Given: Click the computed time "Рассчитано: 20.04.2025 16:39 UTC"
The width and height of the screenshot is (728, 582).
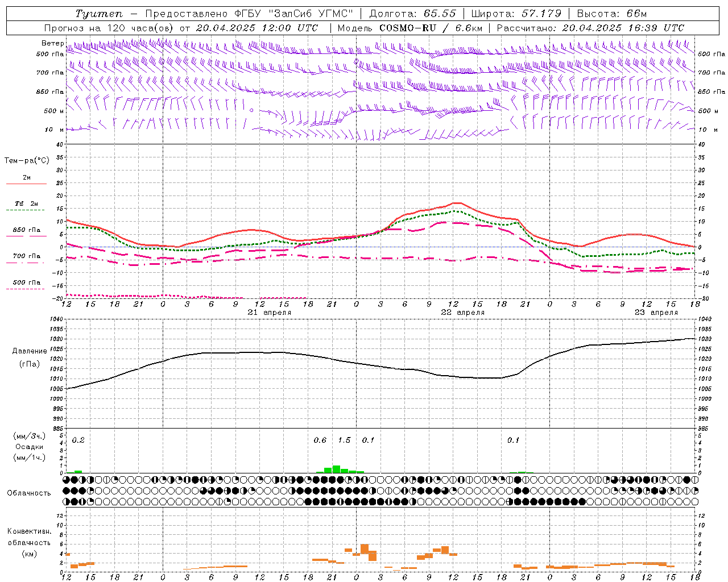Looking at the screenshot, I should click(x=590, y=28).
